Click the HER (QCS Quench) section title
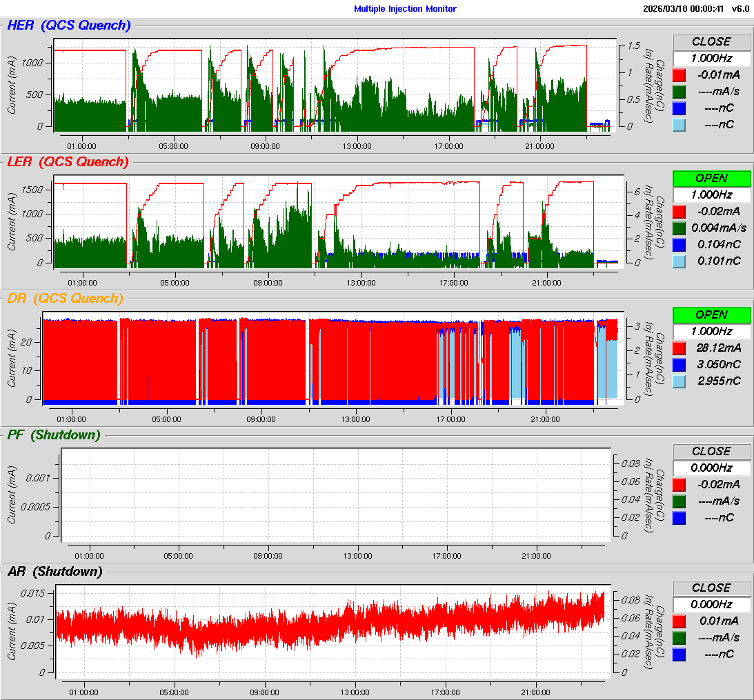This screenshot has height=700, width=754. [68, 26]
